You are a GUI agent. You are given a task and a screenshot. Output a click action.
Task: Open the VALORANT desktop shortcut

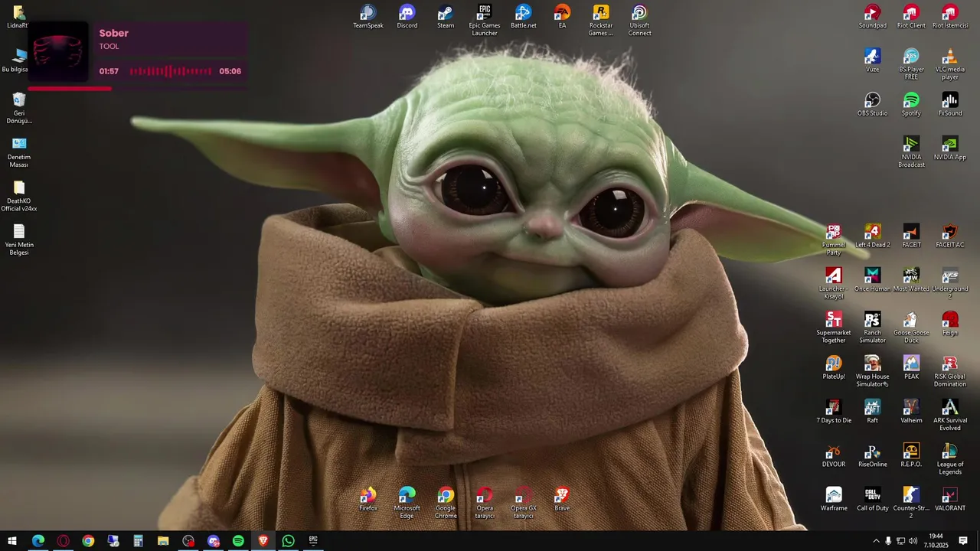tap(950, 499)
